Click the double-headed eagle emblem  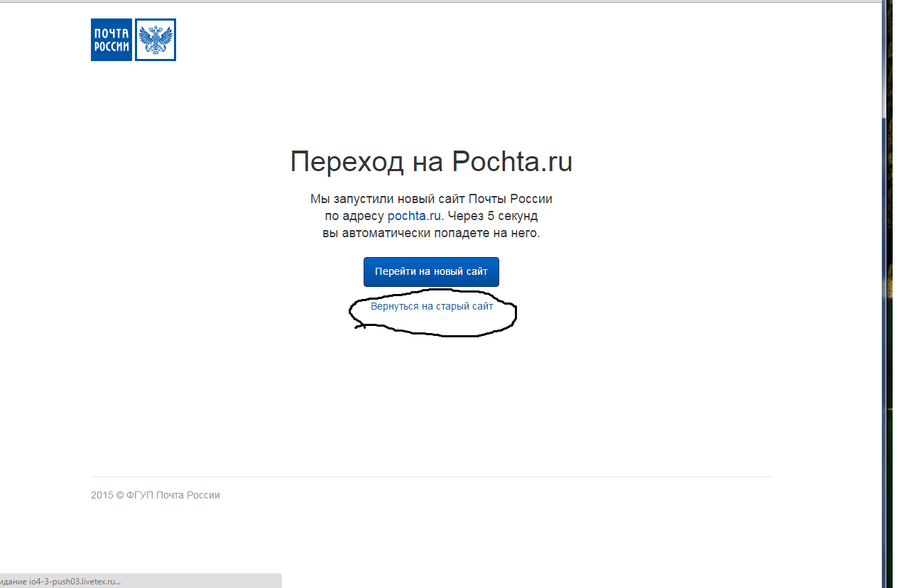155,40
